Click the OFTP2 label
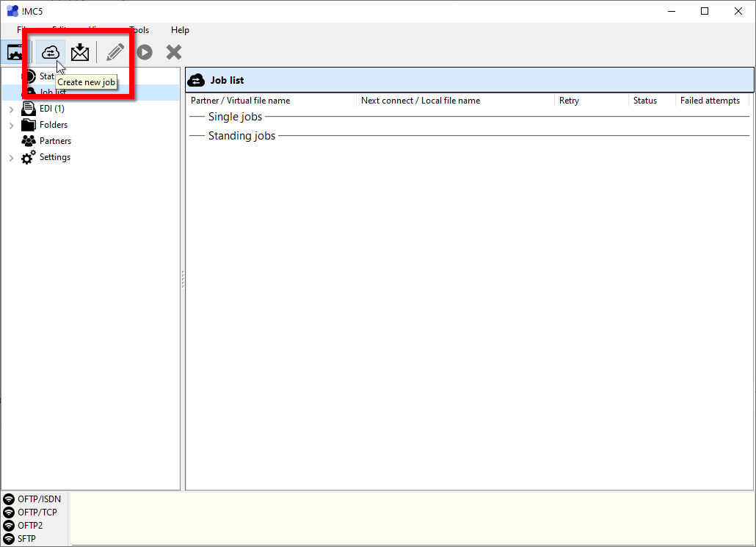756x547 pixels. point(30,525)
